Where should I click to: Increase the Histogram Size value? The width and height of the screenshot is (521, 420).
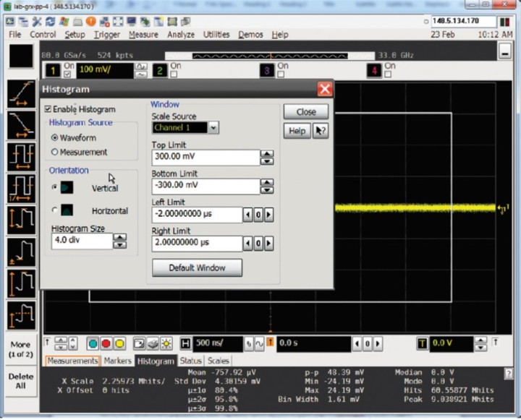pyautogui.click(x=120, y=237)
